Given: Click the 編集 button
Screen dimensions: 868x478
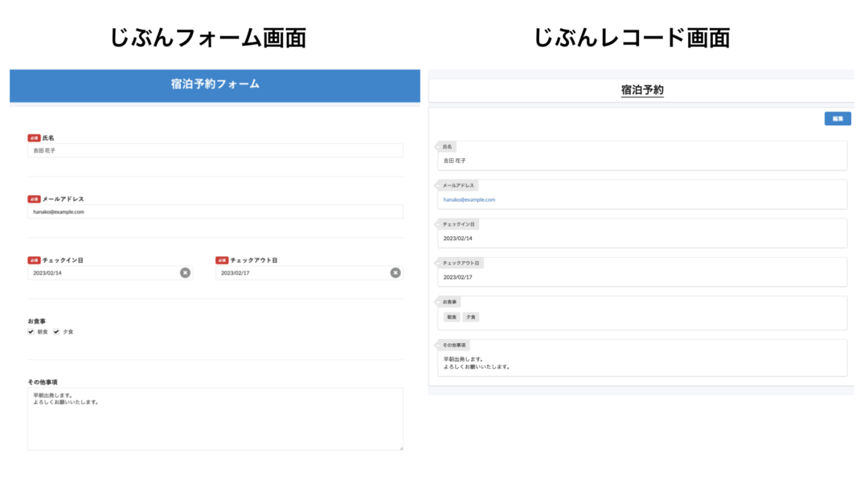Looking at the screenshot, I should tap(837, 118).
